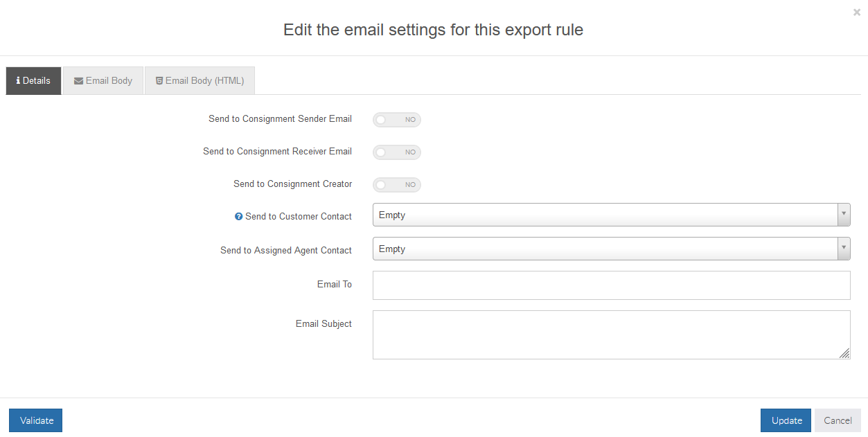
Task: Select the Details tab
Action: [x=34, y=81]
